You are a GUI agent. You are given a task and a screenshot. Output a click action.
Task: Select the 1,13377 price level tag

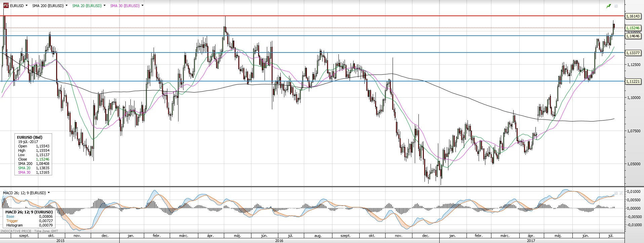click(x=633, y=53)
